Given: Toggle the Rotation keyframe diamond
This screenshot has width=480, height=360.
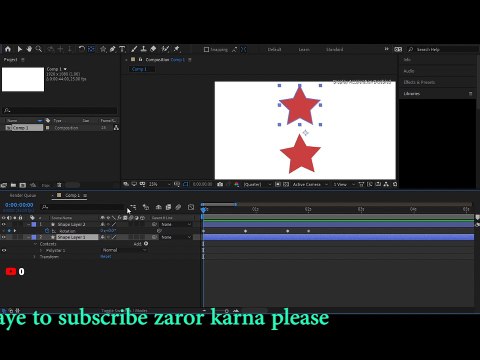Looking at the screenshot, I should pos(9,231).
